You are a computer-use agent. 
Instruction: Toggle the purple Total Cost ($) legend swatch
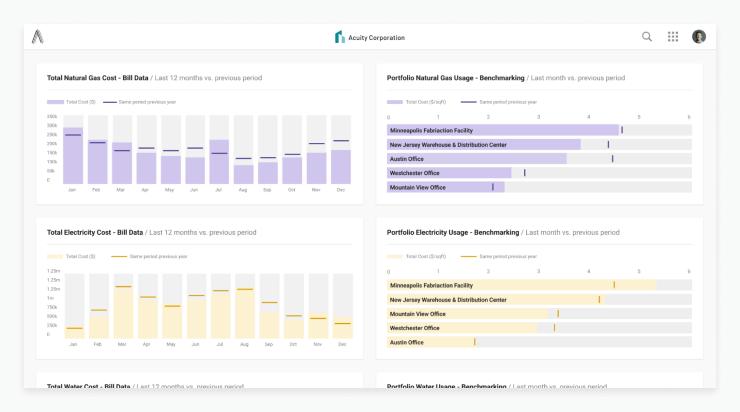[55, 102]
